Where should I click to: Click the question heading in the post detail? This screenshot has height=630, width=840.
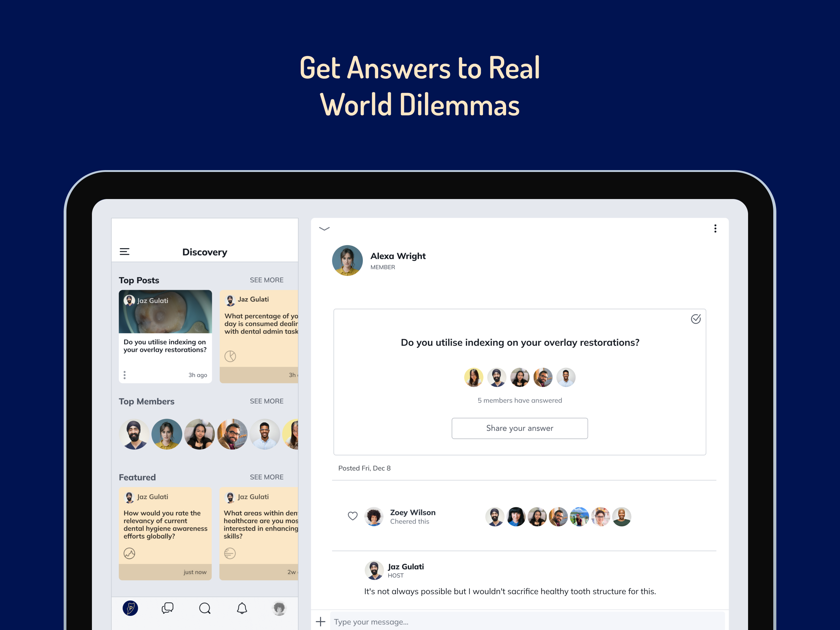pos(520,342)
